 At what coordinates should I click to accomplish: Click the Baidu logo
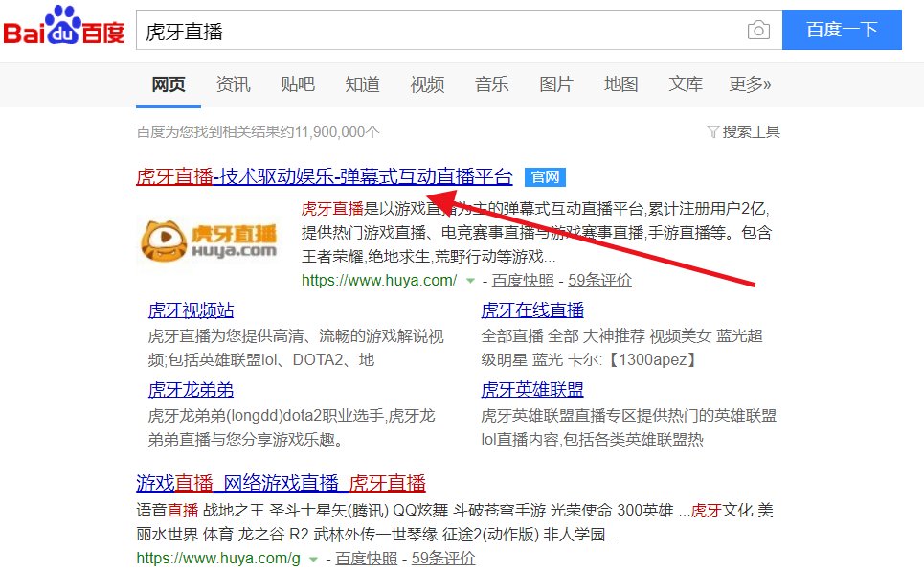pos(63,29)
